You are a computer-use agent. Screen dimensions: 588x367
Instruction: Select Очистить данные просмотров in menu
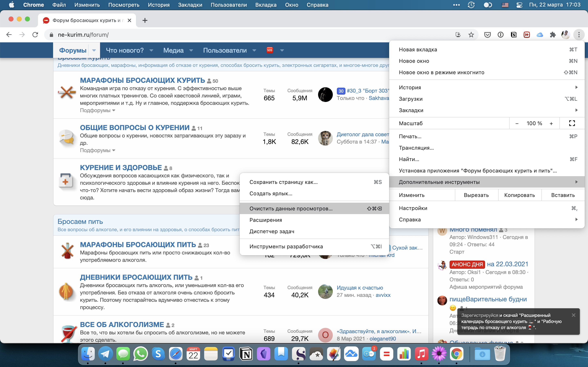point(291,207)
